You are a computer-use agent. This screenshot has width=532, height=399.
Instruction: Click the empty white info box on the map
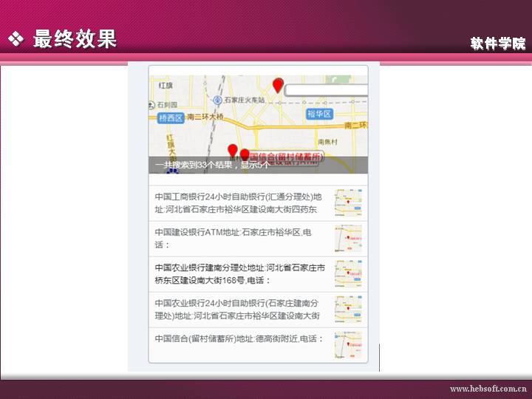coord(326,90)
